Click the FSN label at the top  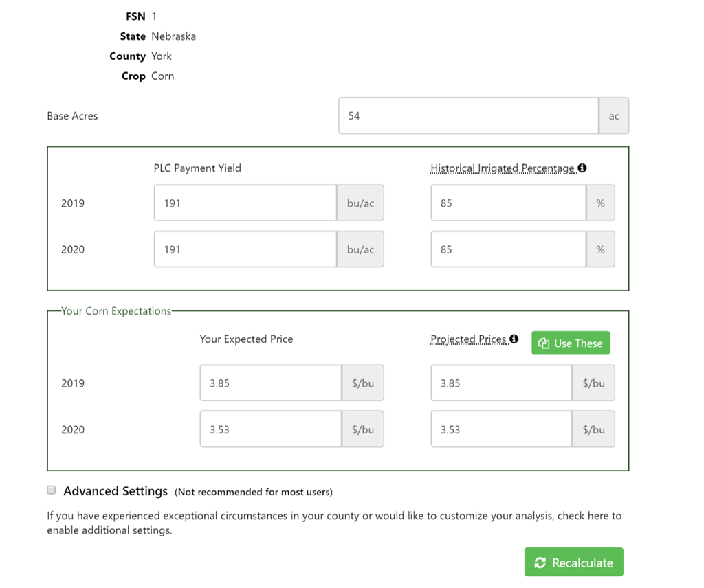(135, 16)
